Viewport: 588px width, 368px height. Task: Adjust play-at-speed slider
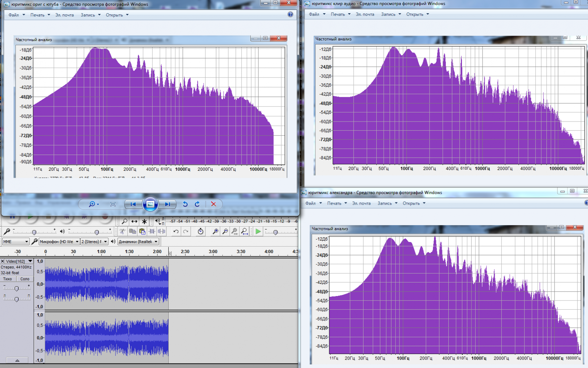[275, 232]
